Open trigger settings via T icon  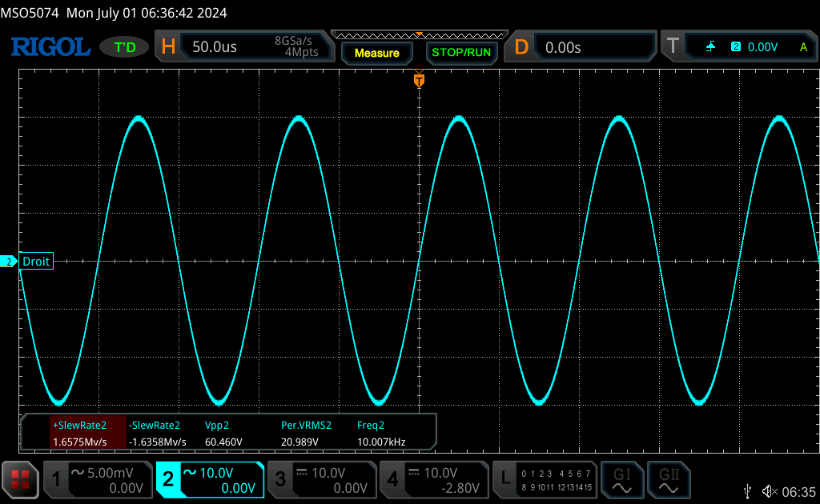click(673, 46)
